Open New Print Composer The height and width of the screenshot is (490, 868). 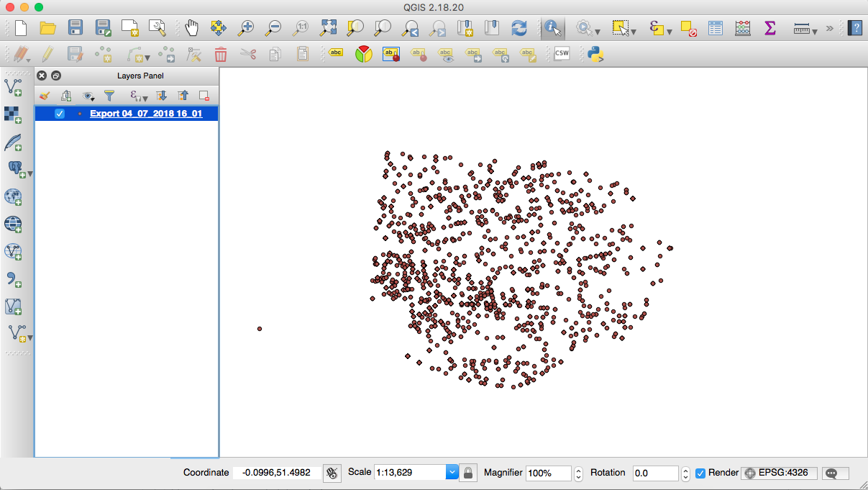click(x=130, y=28)
